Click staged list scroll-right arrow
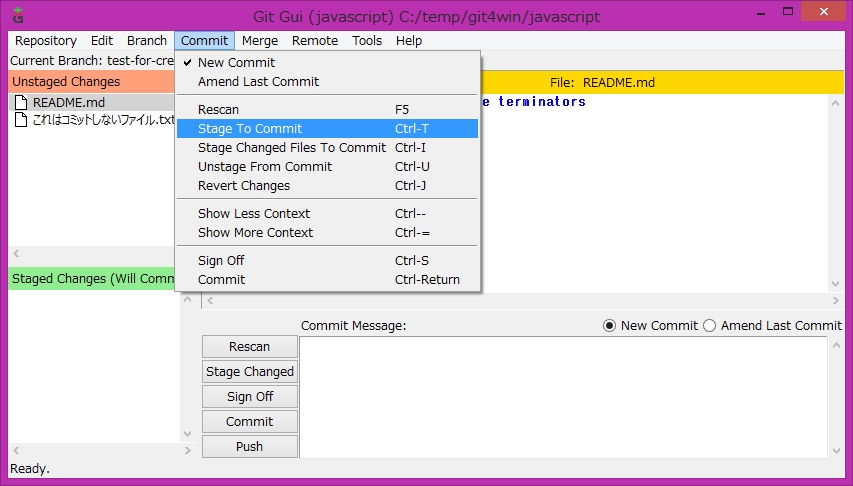The image size is (853, 486). click(188, 451)
